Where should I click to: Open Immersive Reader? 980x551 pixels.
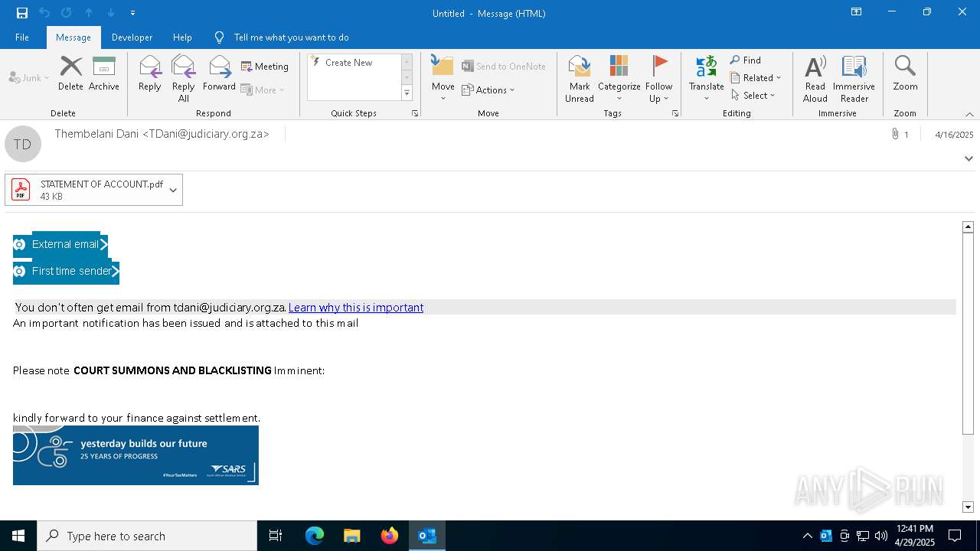click(x=854, y=78)
